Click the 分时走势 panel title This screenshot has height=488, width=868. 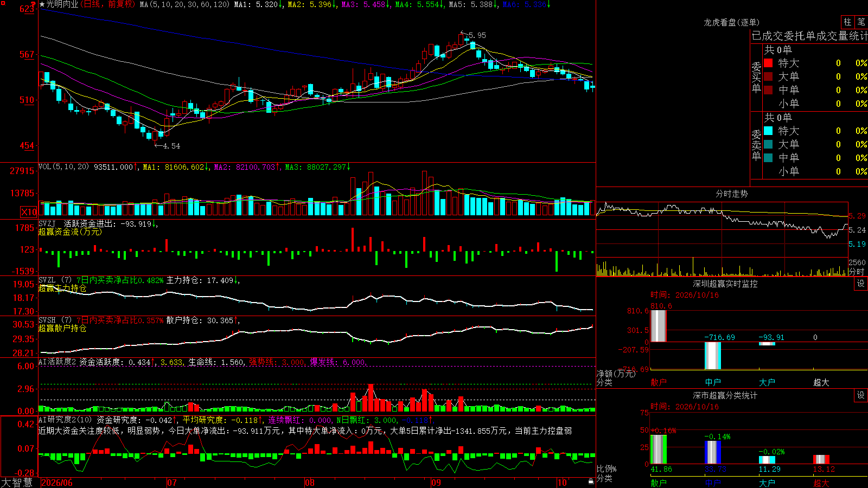pyautogui.click(x=731, y=194)
